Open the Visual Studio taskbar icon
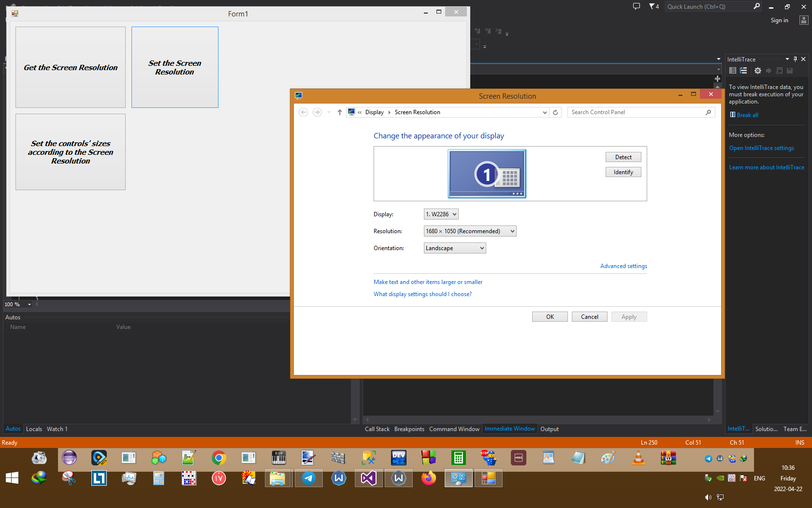 pos(369,478)
